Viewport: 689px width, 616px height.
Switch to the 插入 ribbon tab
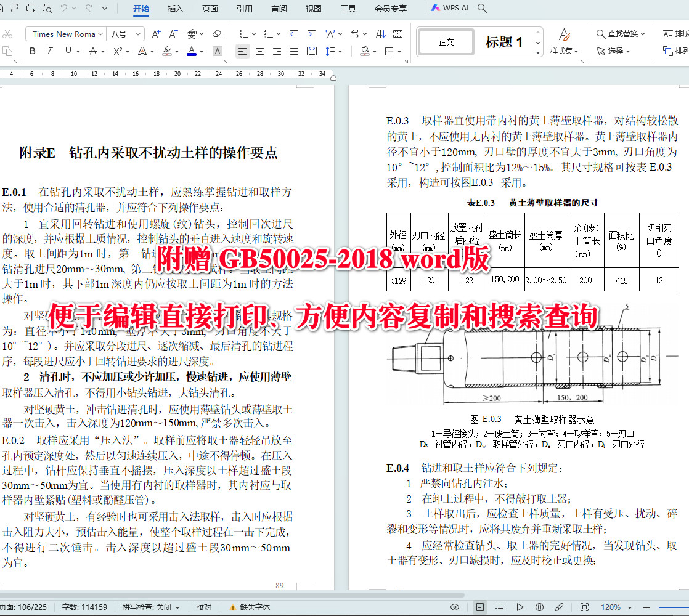pos(175,9)
